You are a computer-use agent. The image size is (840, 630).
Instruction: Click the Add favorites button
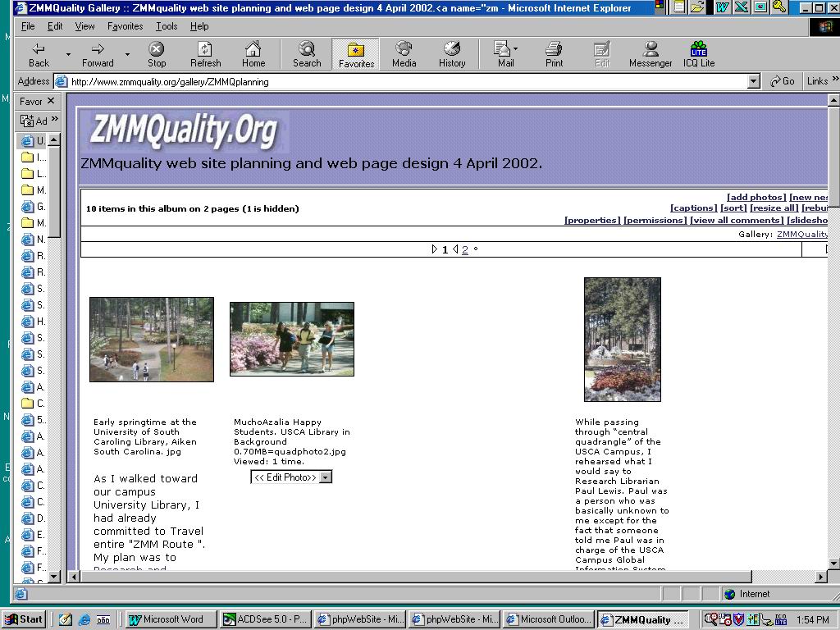pos(34,121)
